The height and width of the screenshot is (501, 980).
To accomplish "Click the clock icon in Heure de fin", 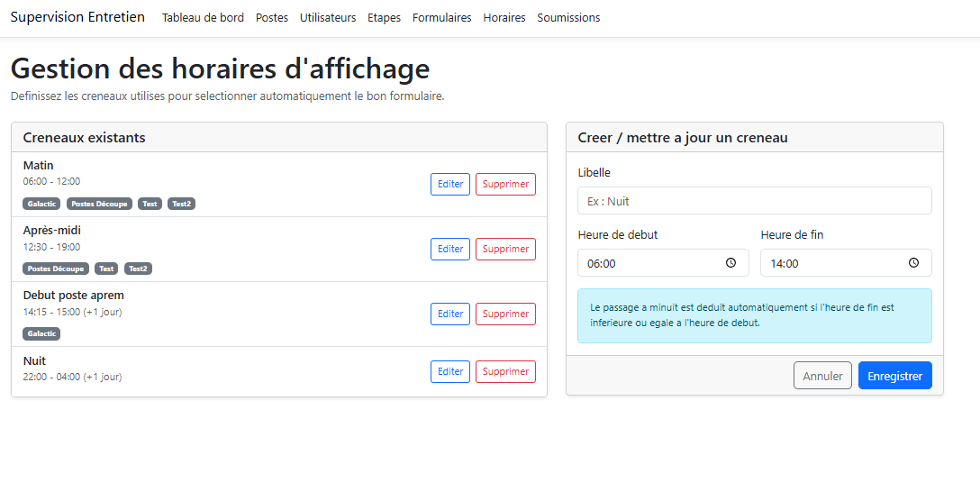I will tap(913, 263).
